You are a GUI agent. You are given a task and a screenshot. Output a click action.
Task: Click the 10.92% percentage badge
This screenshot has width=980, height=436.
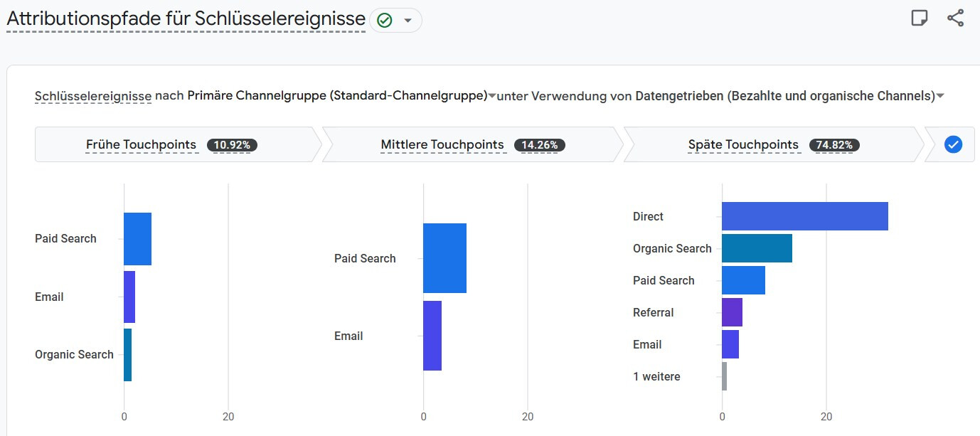click(232, 145)
